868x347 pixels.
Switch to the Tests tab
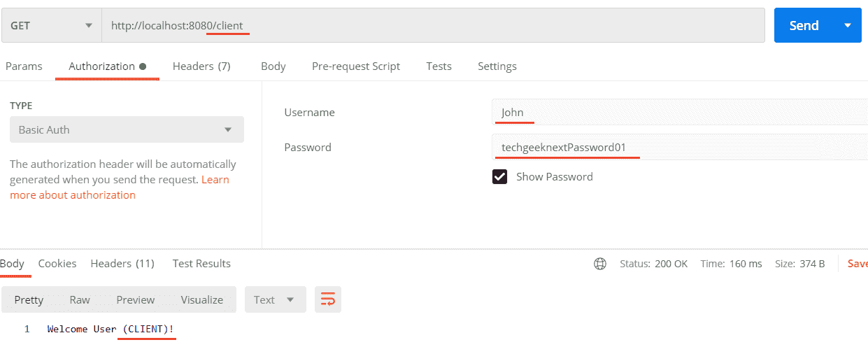[x=439, y=66]
